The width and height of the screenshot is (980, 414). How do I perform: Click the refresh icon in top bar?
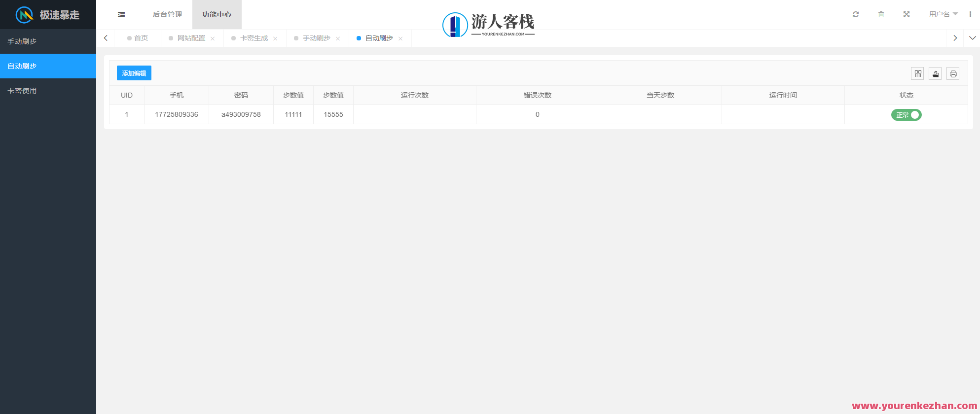click(856, 14)
